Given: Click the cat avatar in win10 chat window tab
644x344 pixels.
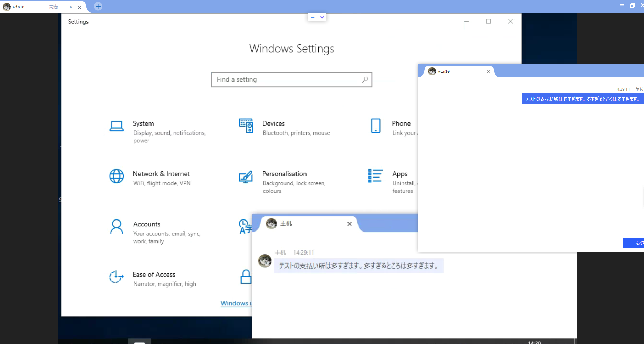Looking at the screenshot, I should (432, 71).
